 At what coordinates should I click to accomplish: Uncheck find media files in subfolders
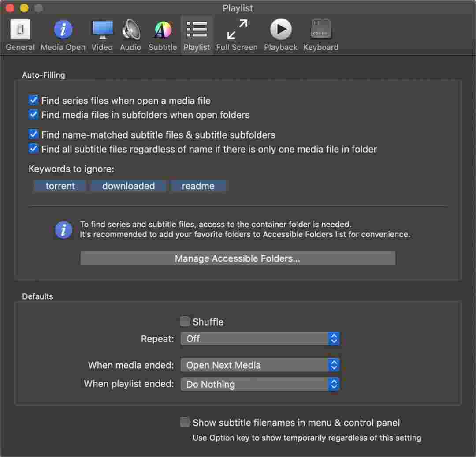point(33,115)
